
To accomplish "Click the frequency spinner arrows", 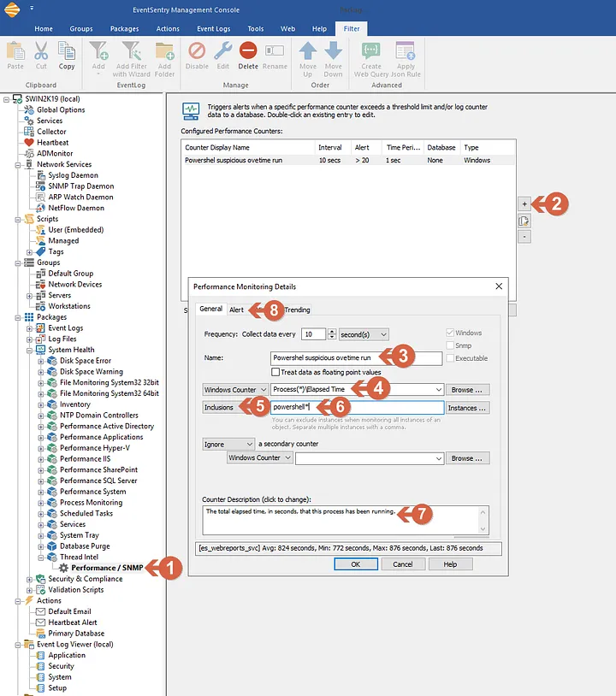I will click(332, 334).
